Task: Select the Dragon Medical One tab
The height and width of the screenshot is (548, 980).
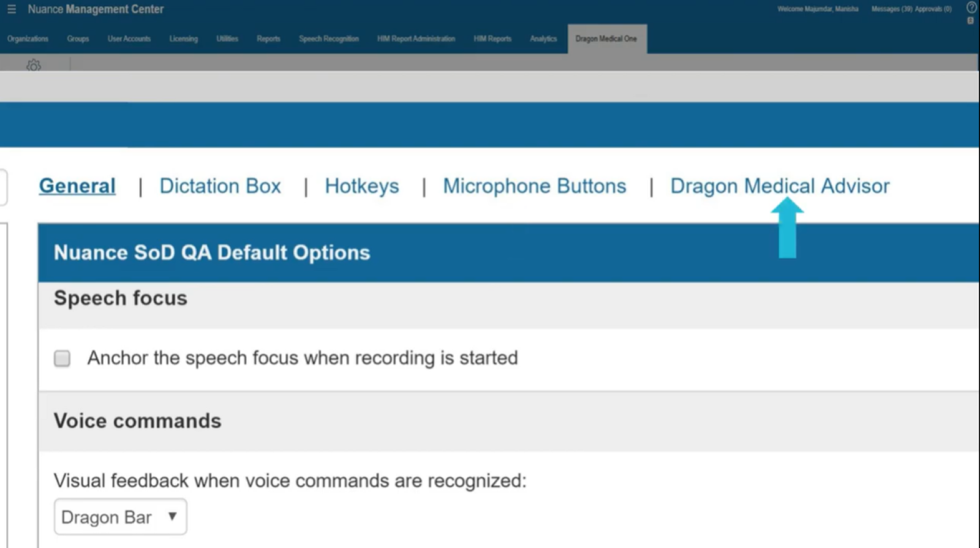Action: coord(606,39)
